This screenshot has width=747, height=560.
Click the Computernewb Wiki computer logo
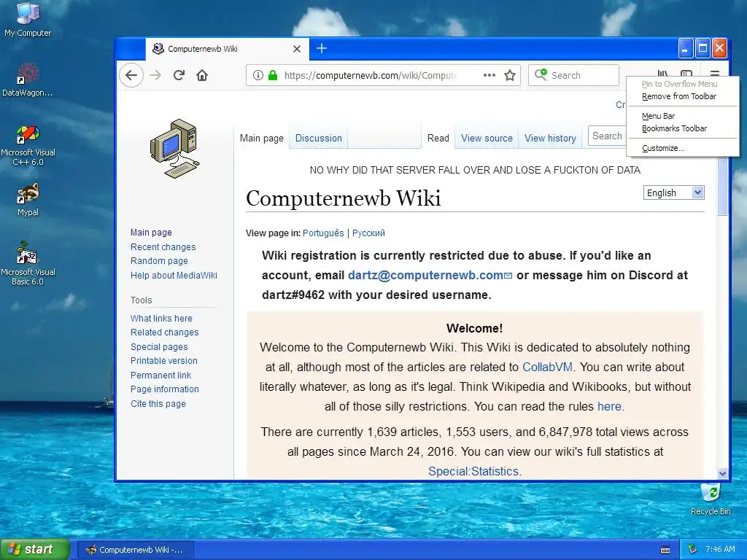coord(175,149)
